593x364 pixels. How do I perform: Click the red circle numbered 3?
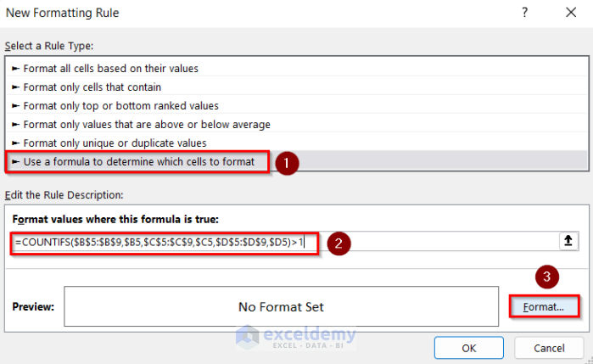click(x=545, y=277)
